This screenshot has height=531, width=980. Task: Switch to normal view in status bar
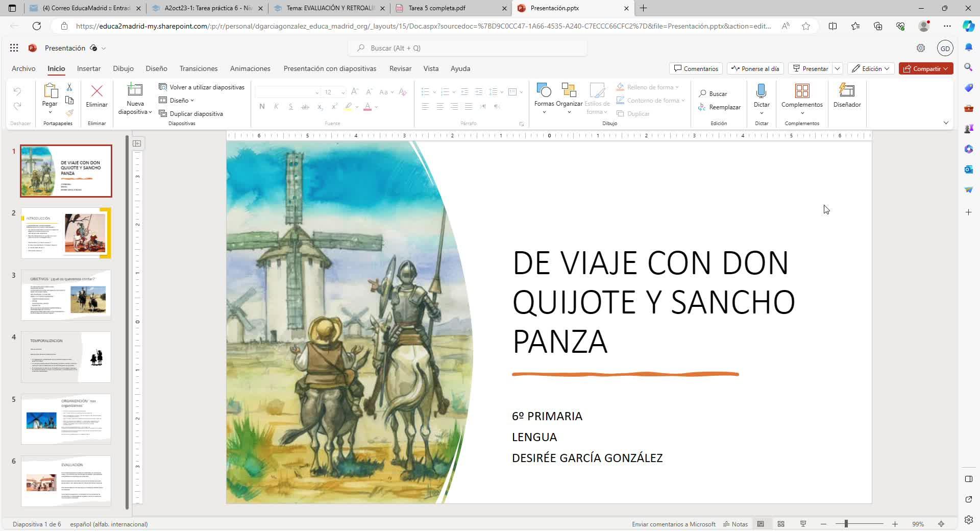761,524
